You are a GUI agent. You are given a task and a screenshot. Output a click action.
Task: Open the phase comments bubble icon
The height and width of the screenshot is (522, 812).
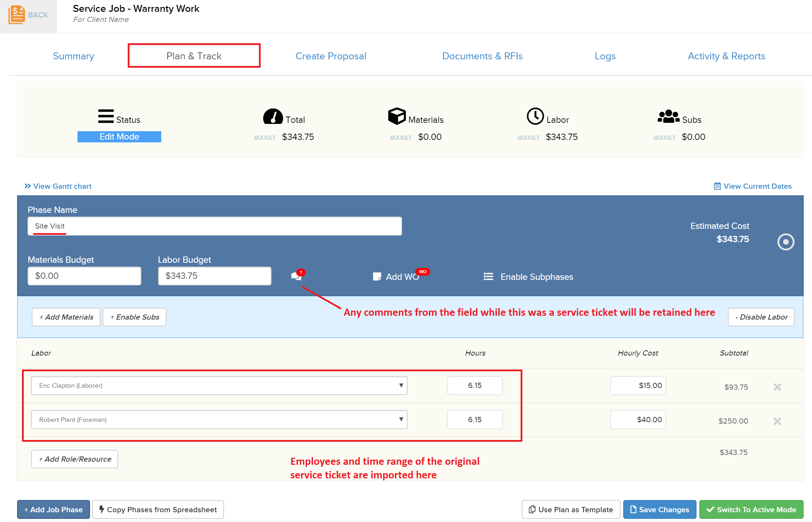click(296, 276)
